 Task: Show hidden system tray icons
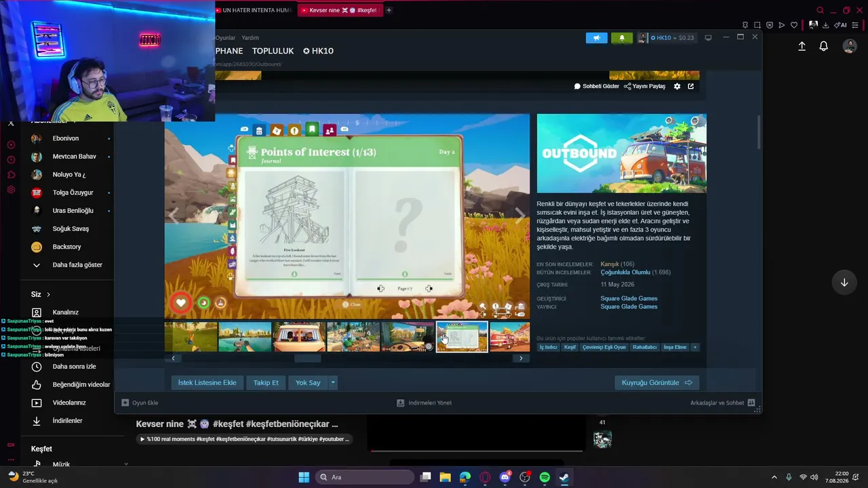[x=774, y=477]
